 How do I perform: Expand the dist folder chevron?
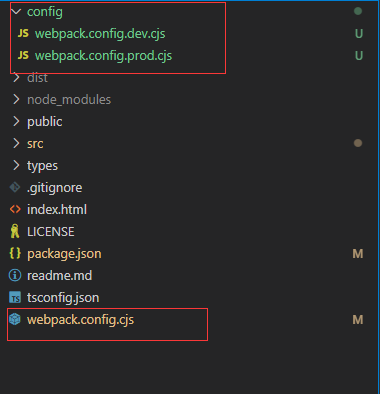[x=16, y=78]
